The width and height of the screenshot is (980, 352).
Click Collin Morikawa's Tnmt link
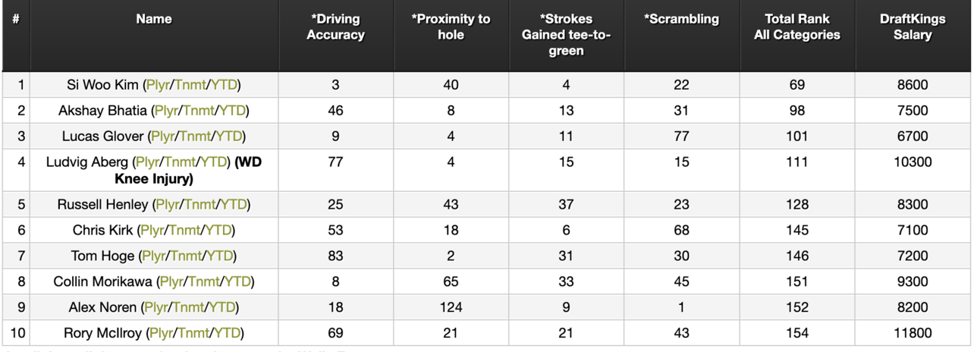click(x=203, y=281)
